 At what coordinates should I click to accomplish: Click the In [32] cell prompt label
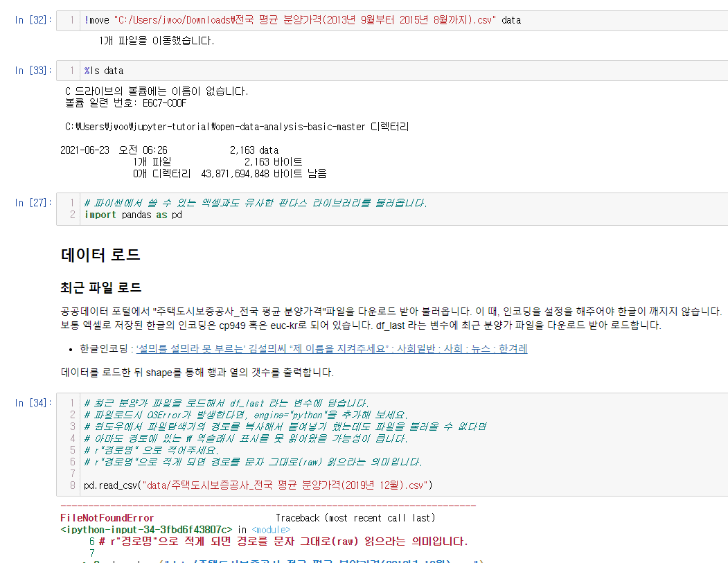[x=33, y=20]
